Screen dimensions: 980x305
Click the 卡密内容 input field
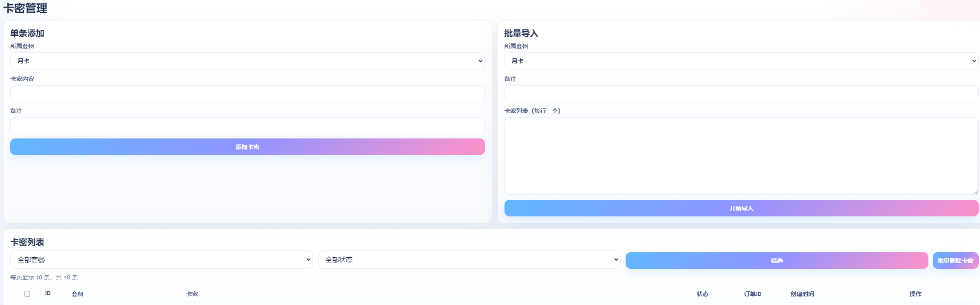247,93
